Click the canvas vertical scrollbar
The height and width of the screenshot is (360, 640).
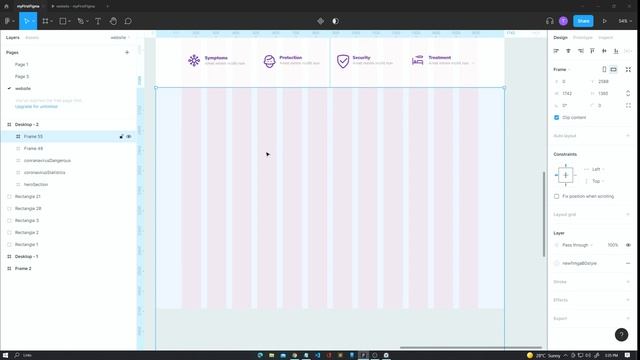click(544, 214)
